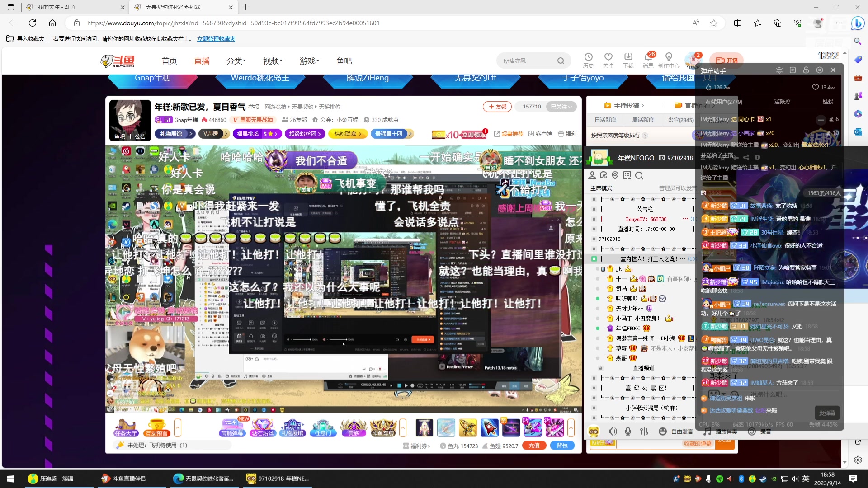Image resolution: width=868 pixels, height=488 pixels.
Task: Expand the 礼物展馆 badge arrow
Action: click(x=191, y=134)
